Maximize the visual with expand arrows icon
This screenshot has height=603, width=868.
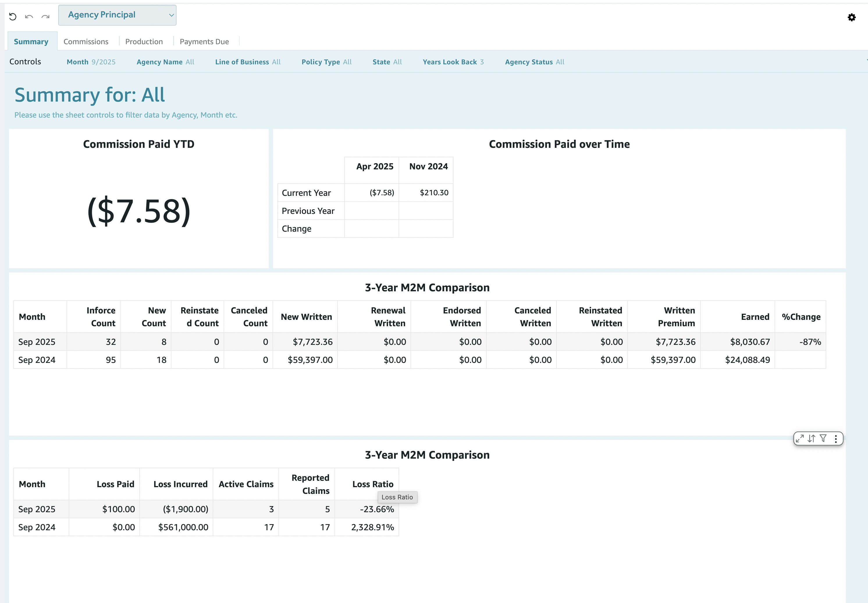click(x=800, y=438)
